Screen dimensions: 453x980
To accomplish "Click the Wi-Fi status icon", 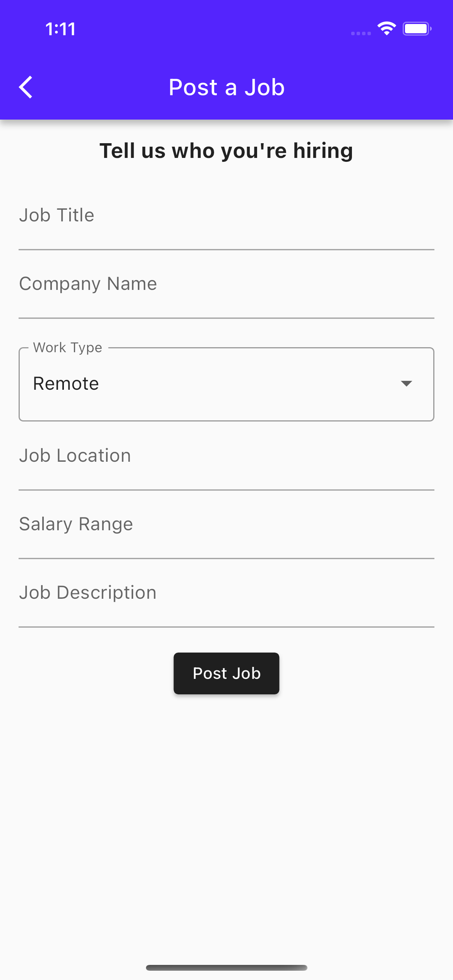I will tap(386, 29).
